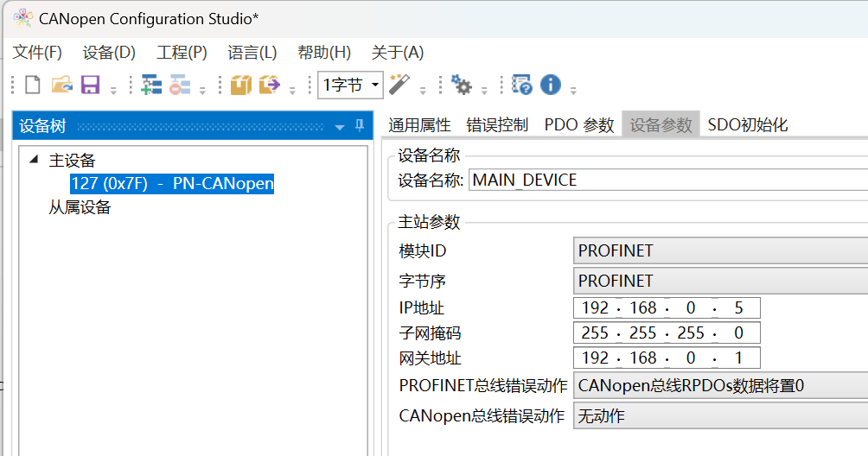Remove device using the red minus tree icon
The image size is (868, 456).
pyautogui.click(x=179, y=85)
